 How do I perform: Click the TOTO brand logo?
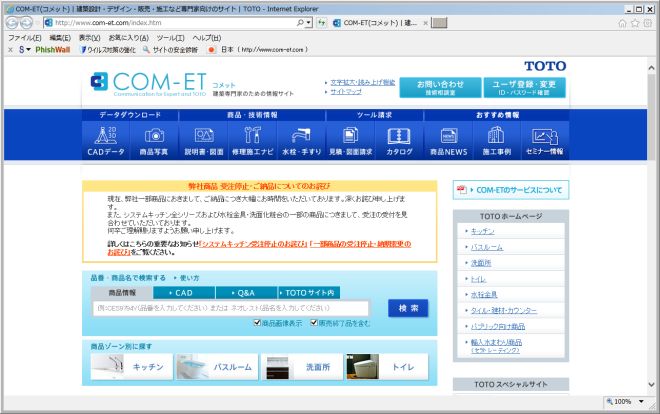pyautogui.click(x=545, y=66)
